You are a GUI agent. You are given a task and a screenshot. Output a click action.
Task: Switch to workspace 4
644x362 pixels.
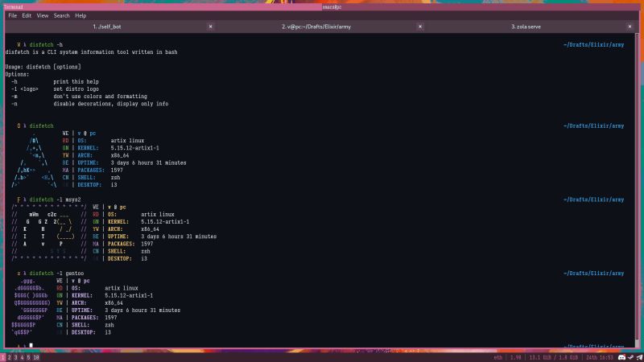[x=23, y=357]
